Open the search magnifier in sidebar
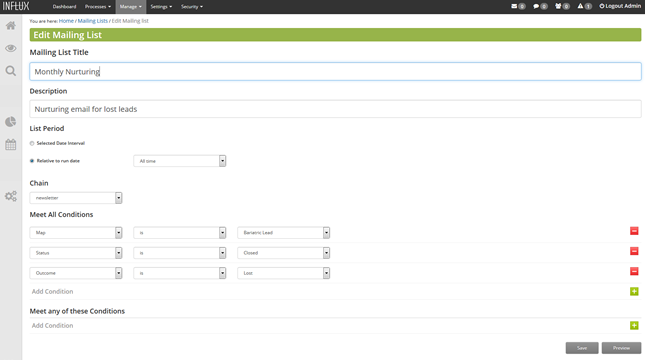The image size is (645, 360). pos(11,71)
